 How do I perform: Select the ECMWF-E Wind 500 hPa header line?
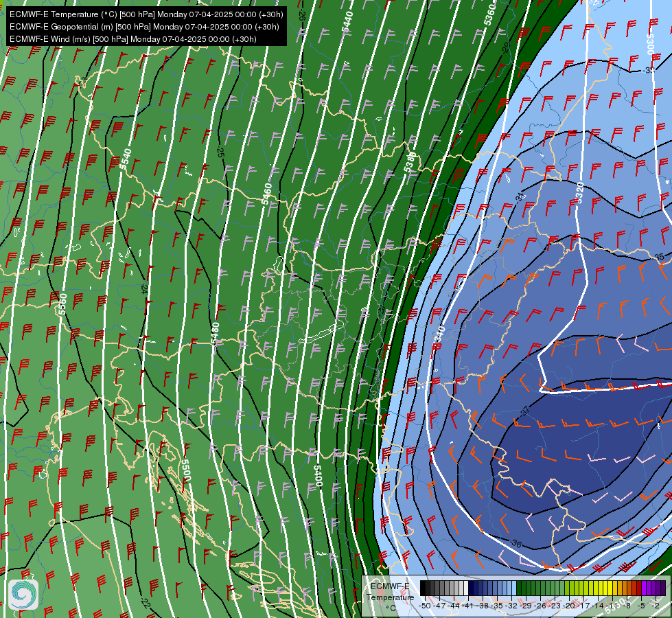click(x=133, y=39)
